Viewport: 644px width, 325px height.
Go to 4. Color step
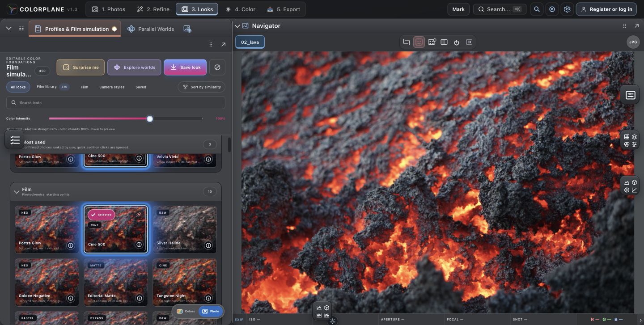[x=241, y=9]
